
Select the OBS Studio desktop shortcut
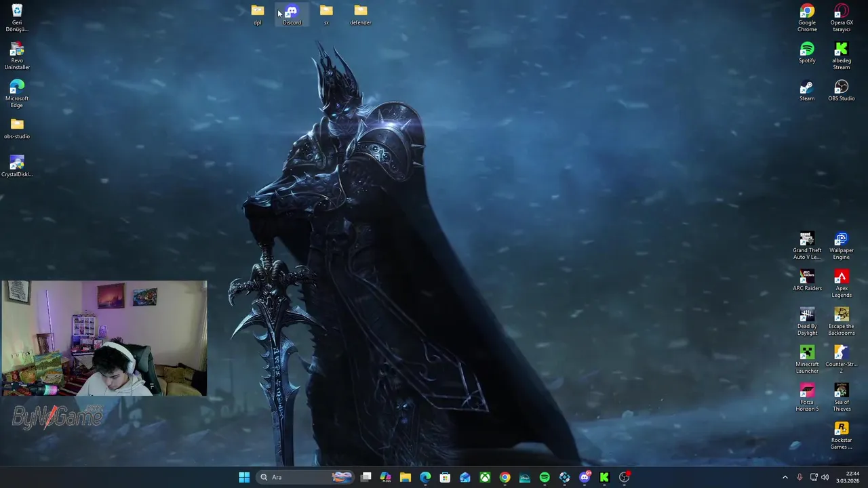pyautogui.click(x=842, y=90)
